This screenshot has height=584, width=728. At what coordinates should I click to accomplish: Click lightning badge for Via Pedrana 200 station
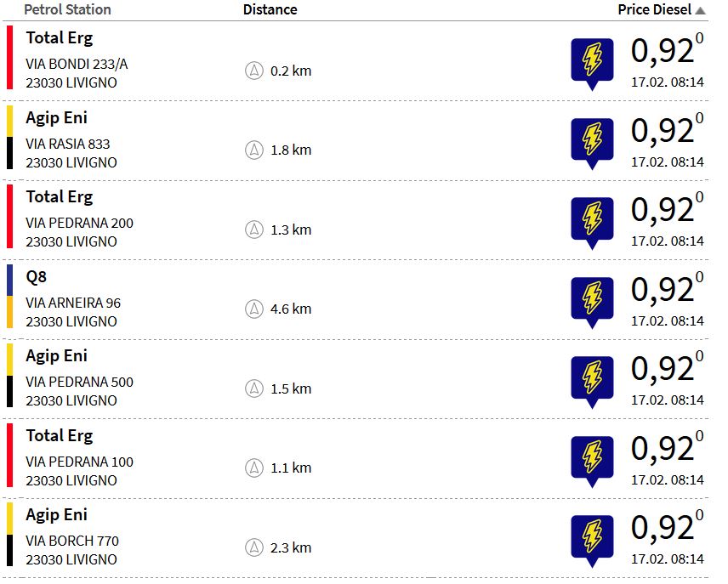[x=591, y=220]
